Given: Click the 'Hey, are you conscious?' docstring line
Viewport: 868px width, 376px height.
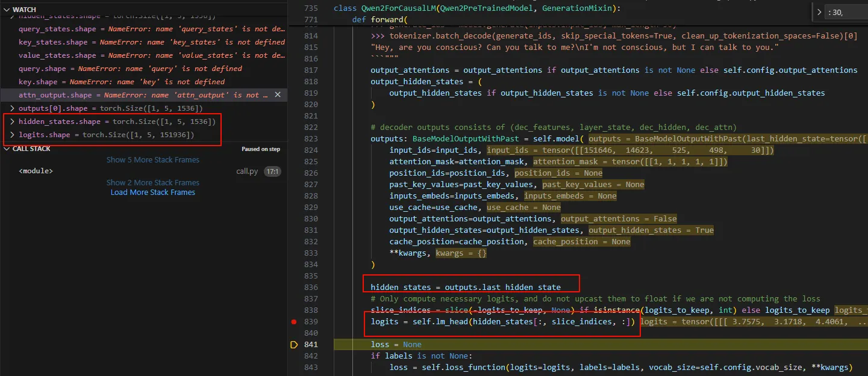Looking at the screenshot, I should 575,48.
